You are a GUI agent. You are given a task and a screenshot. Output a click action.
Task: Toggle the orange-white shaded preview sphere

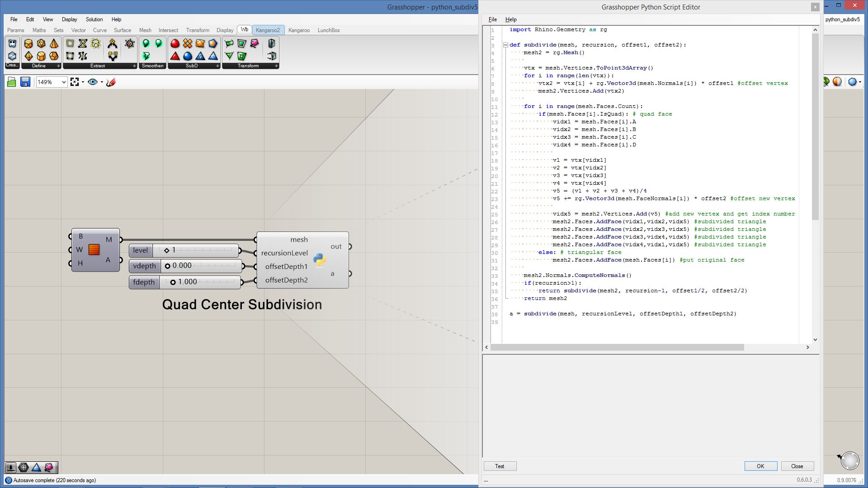837,82
